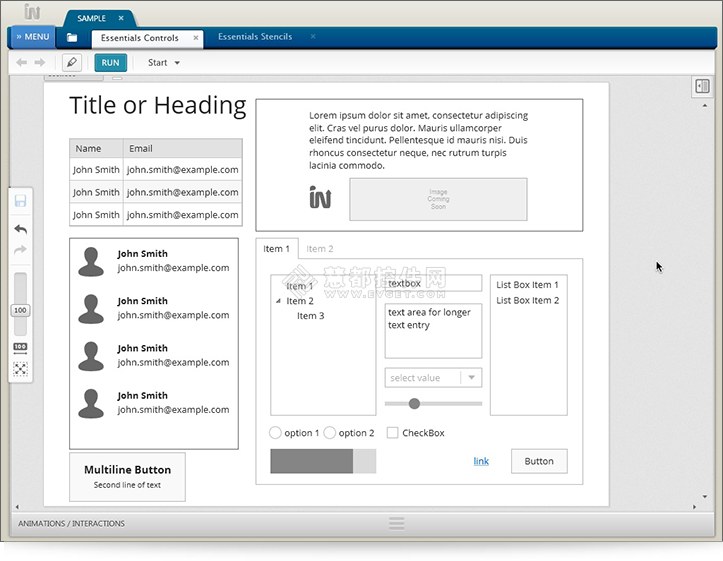Click the panel grip handle on the bottom bar

tap(397, 523)
